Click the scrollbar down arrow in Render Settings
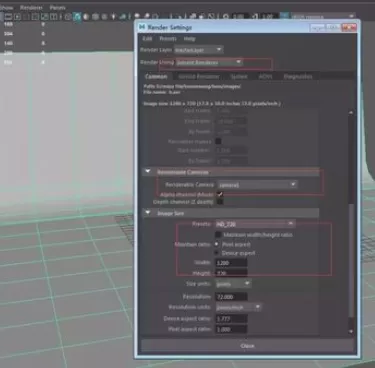This screenshot has height=368, width=375. click(x=351, y=331)
